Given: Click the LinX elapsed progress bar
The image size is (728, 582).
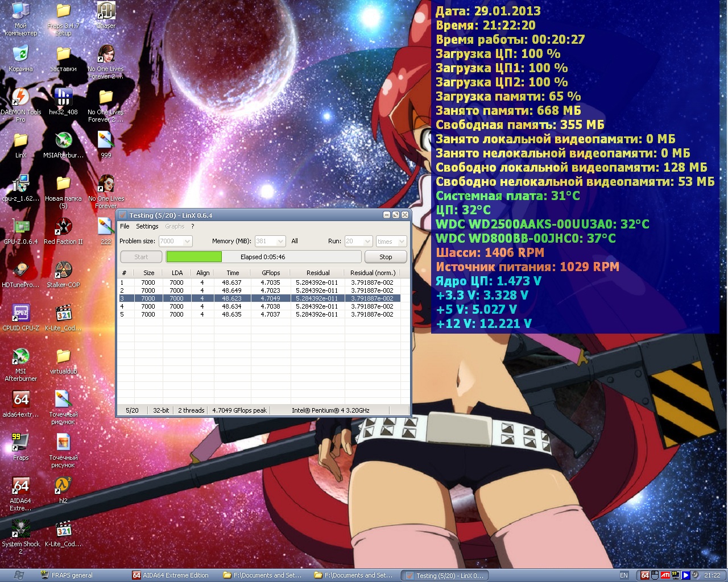Looking at the screenshot, I should 263,257.
